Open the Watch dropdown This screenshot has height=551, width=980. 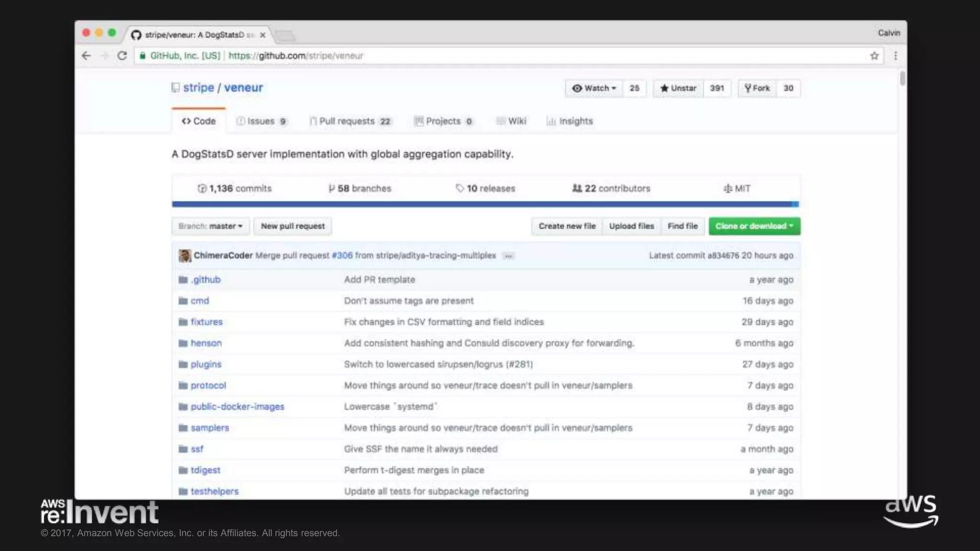point(594,88)
